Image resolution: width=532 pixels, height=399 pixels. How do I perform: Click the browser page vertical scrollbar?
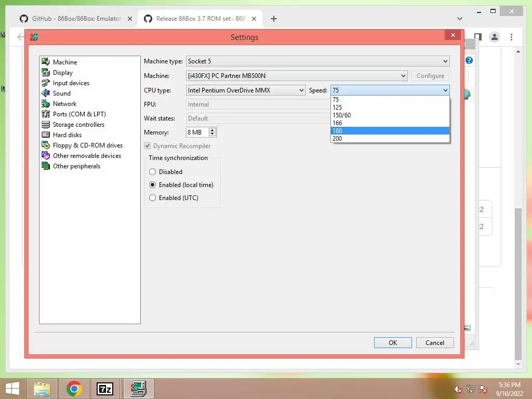tap(518, 284)
